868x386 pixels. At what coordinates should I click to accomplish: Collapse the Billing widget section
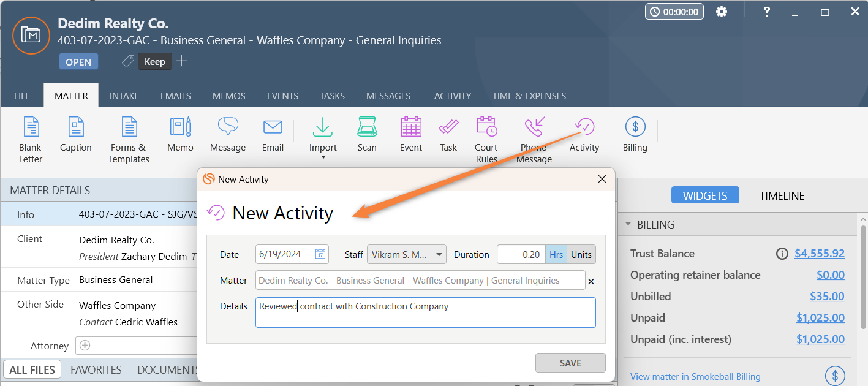pos(628,224)
